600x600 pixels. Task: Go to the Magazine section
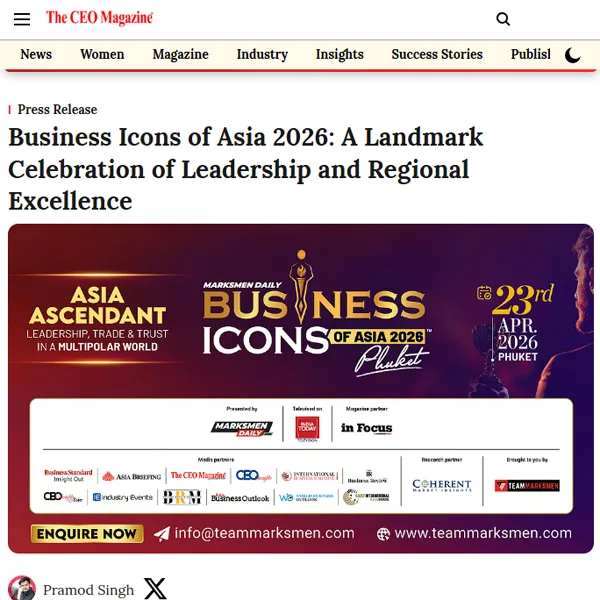[181, 54]
